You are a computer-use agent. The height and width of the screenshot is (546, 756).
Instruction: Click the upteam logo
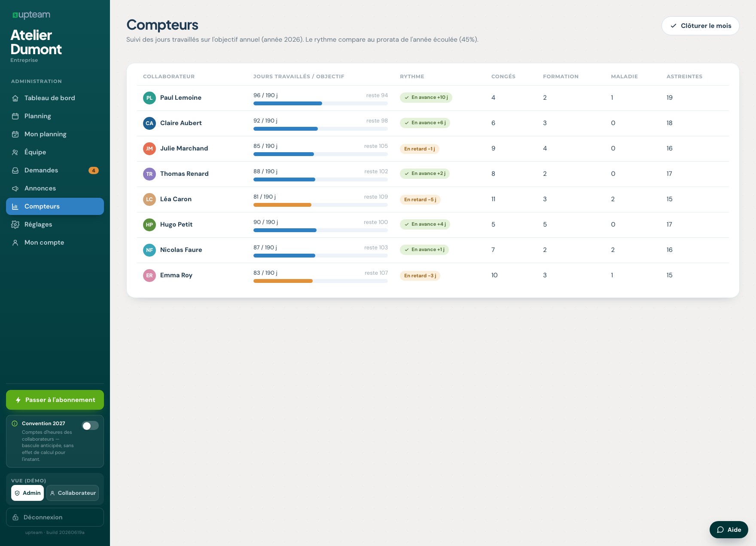[31, 15]
